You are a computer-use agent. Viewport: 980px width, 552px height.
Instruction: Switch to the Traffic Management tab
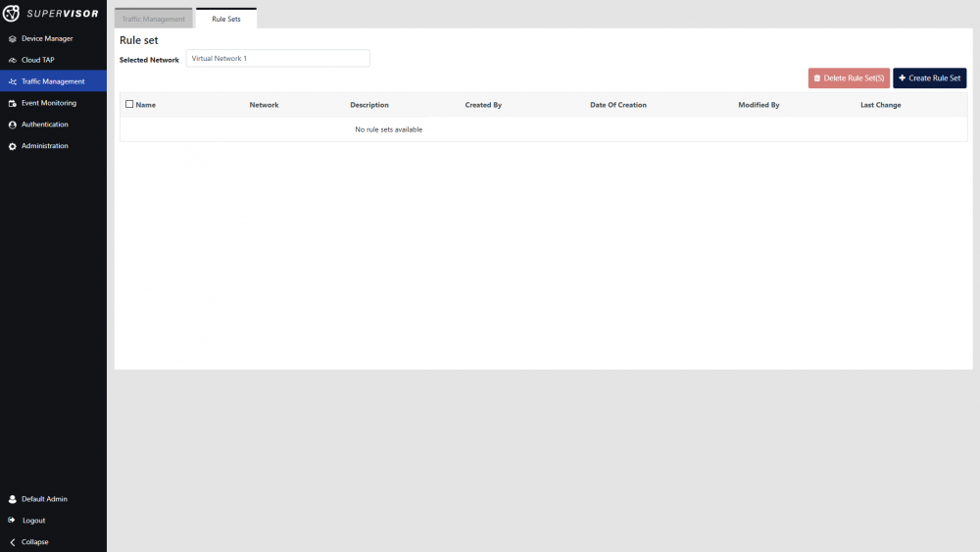coord(153,19)
